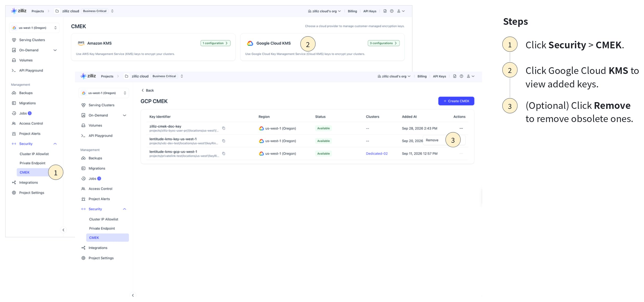Collapse the sidebar of the GCP CMEK page

133,295
